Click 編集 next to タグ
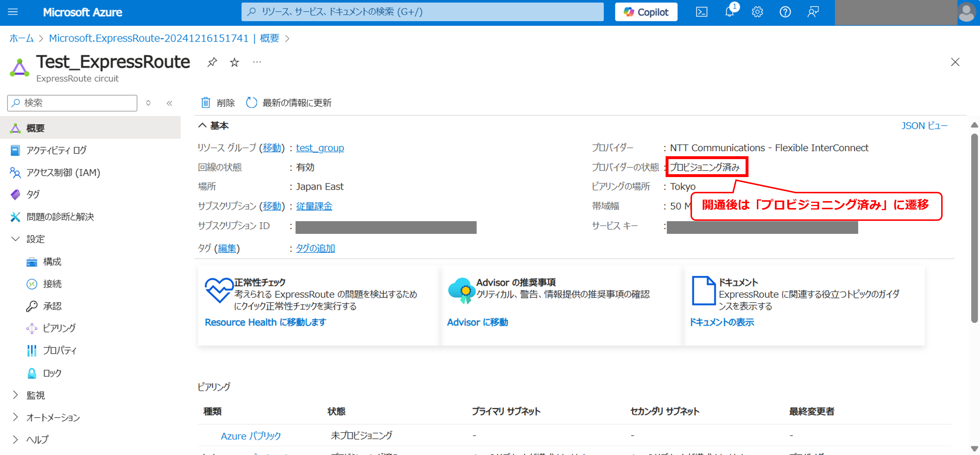This screenshot has width=980, height=455. 227,248
